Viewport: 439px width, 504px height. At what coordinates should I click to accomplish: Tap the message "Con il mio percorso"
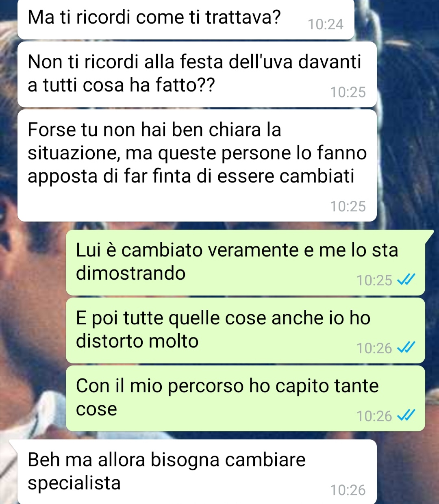pos(246,398)
